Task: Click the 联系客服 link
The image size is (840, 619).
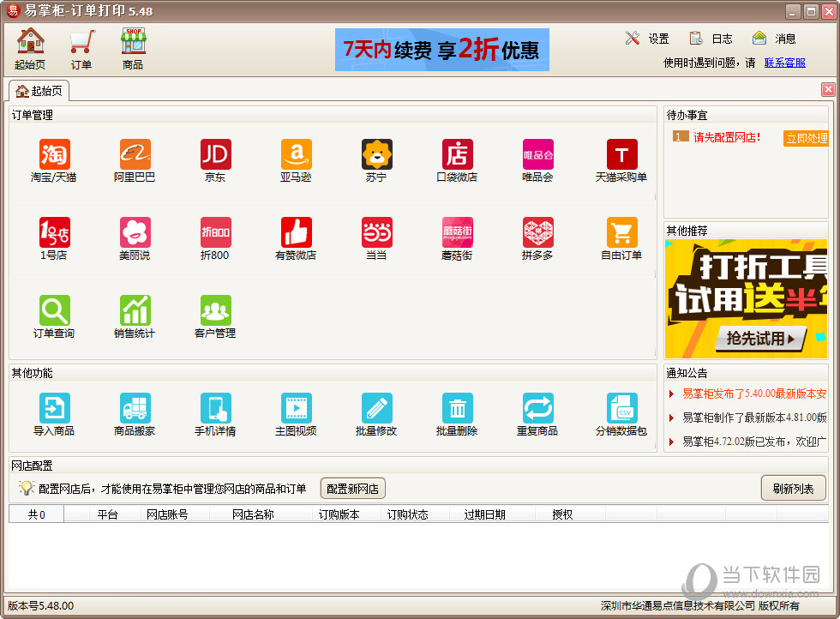Action: point(784,63)
